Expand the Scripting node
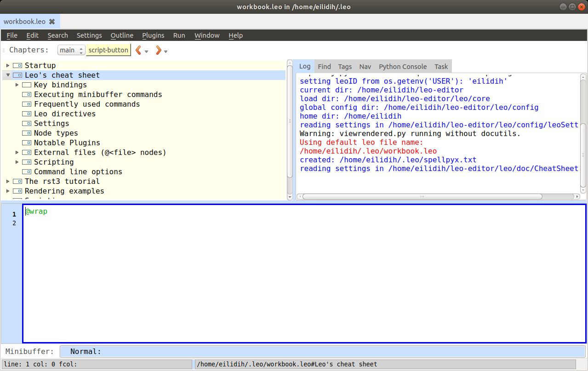 (x=17, y=162)
